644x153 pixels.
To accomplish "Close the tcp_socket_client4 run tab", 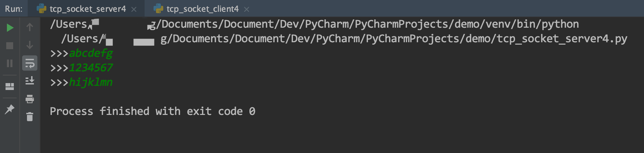I will 247,10.
